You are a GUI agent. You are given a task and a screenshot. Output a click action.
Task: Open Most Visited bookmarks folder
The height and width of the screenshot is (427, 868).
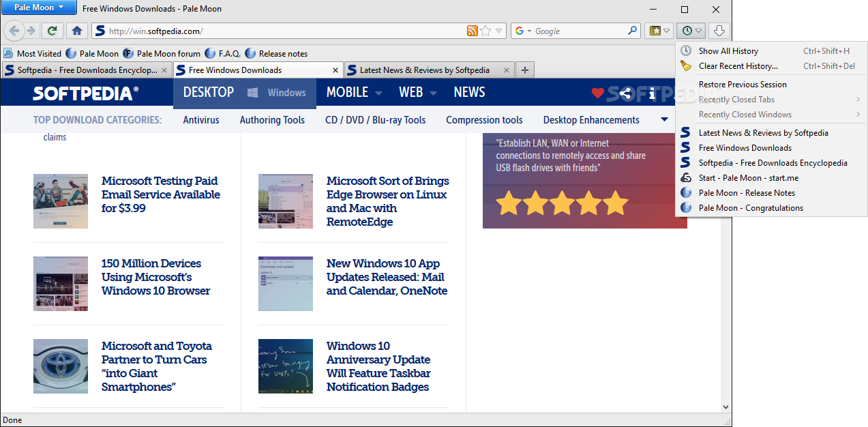click(32, 53)
